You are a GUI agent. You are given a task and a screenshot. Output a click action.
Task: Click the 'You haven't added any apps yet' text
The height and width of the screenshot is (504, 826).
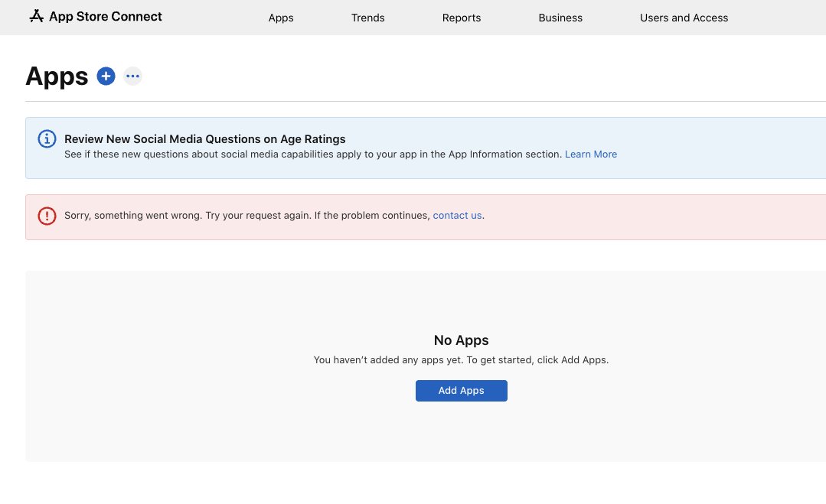461,360
